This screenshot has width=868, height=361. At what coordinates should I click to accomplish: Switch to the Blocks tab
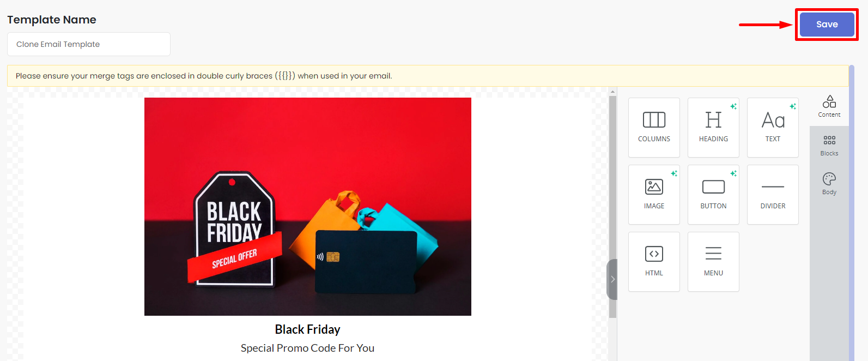tap(829, 146)
